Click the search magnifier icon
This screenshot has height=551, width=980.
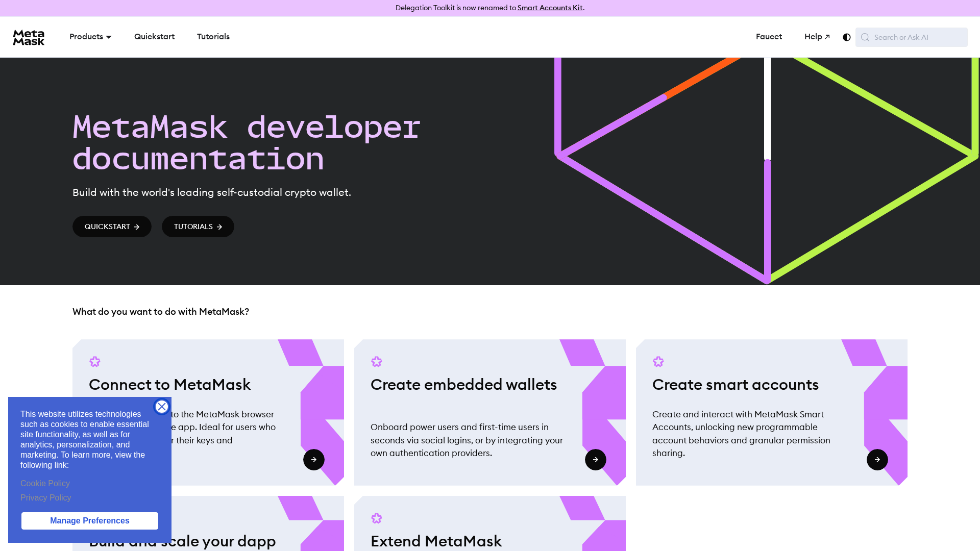pyautogui.click(x=865, y=37)
